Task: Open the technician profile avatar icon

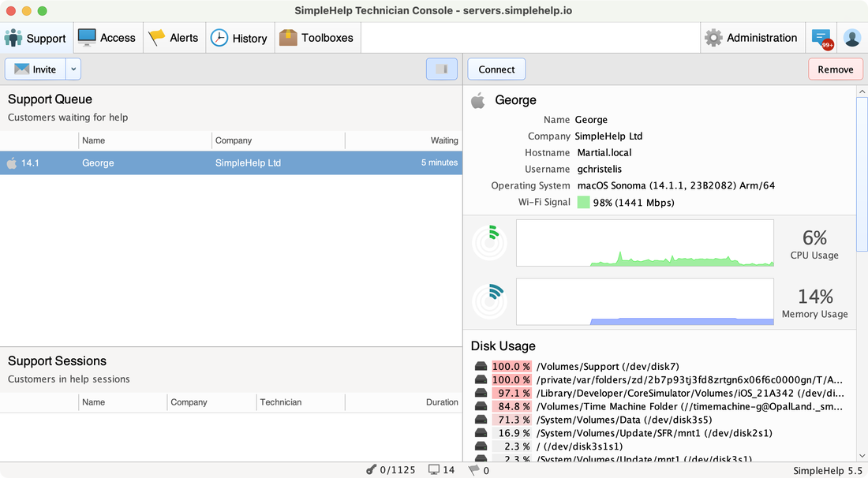Action: coord(852,38)
